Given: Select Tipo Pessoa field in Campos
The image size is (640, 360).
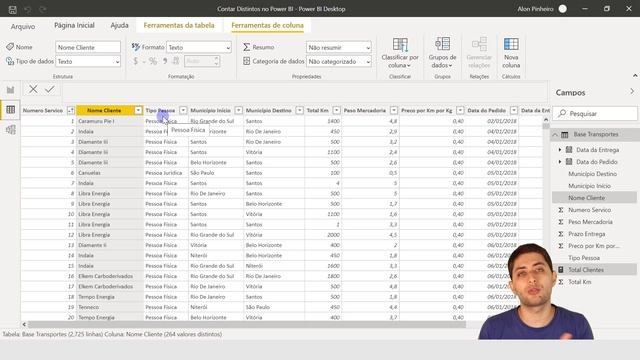Looking at the screenshot, I should (584, 258).
